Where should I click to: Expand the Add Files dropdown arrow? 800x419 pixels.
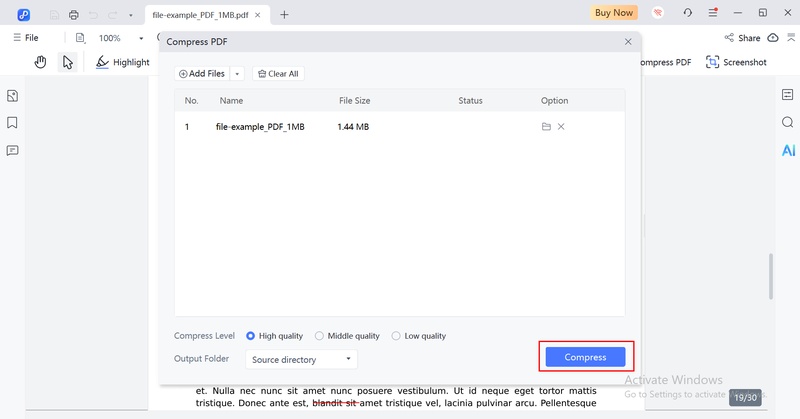[237, 74]
